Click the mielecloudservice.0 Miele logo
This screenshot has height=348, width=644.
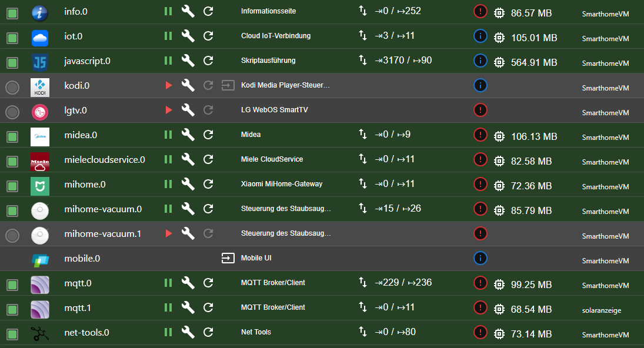pos(41,159)
